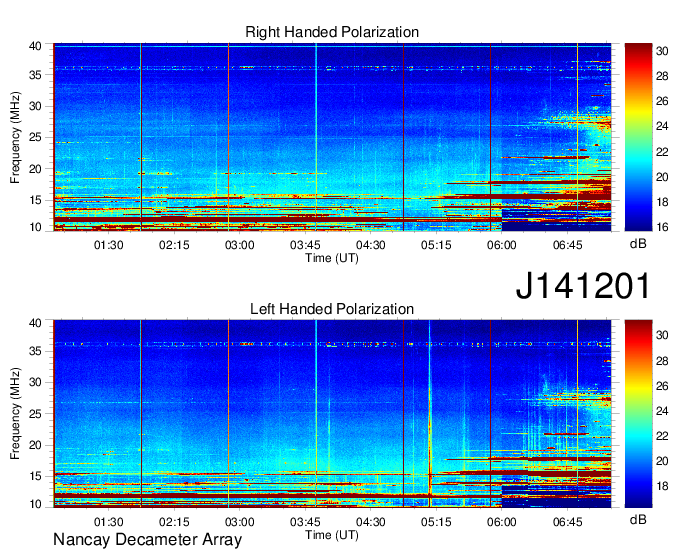
Task: Click the Right Handed plot's colorbar
Action: [x=638, y=137]
